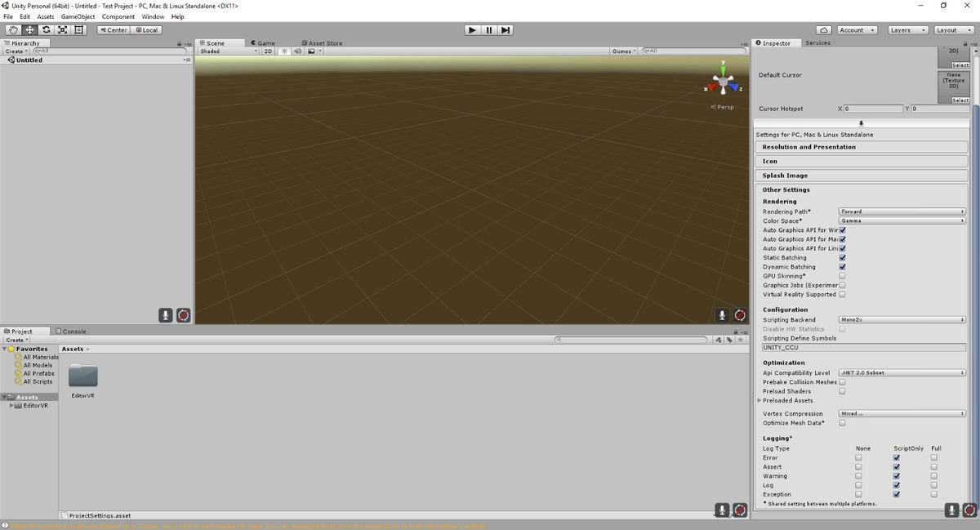
Task: Toggle 2D view mode in the Scene toolbar
Action: [267, 51]
